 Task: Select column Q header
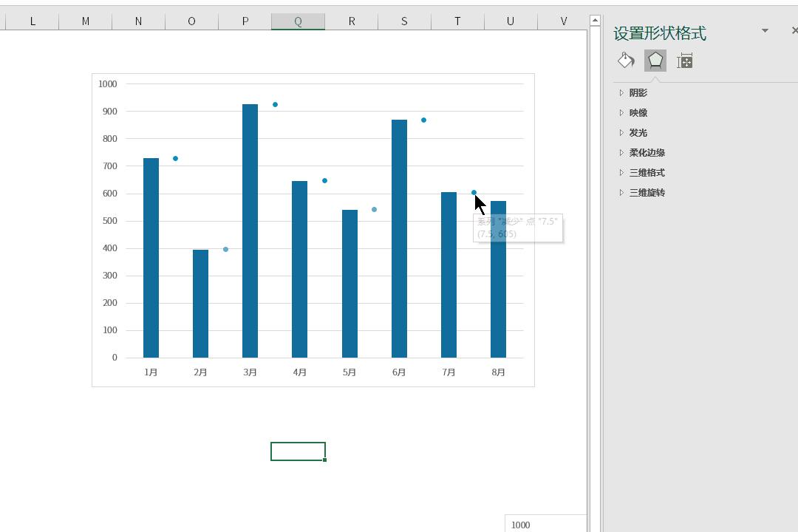[x=298, y=21]
